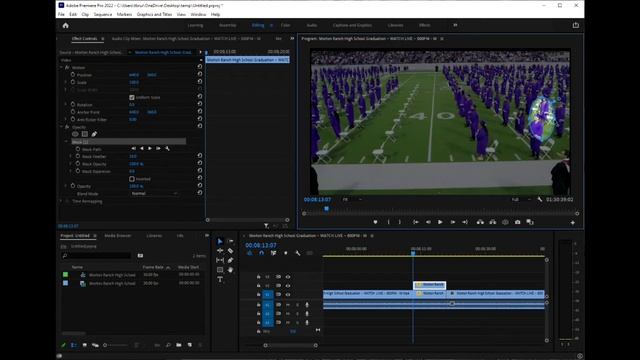Collapse the Opacity effect group
The image size is (640, 360).
pyautogui.click(x=62, y=127)
